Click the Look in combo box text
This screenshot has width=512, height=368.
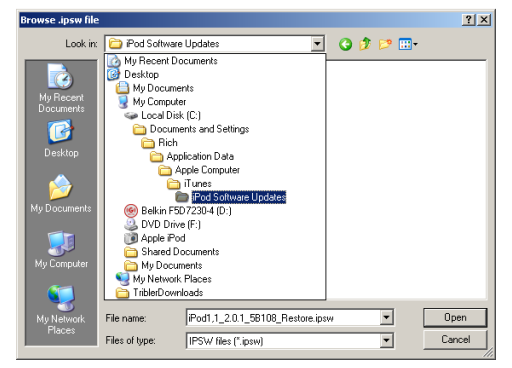(x=172, y=44)
